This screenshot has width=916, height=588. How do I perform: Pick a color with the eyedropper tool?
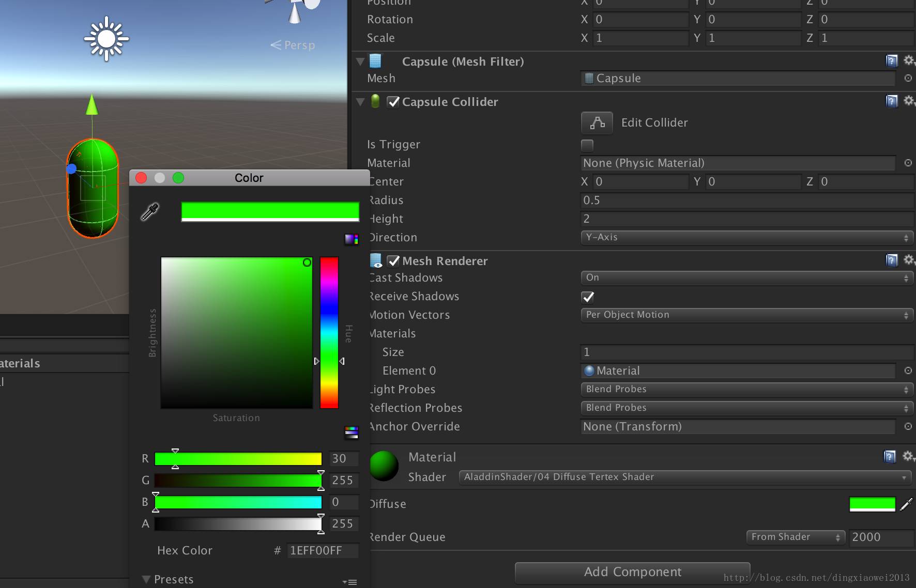[x=150, y=211]
